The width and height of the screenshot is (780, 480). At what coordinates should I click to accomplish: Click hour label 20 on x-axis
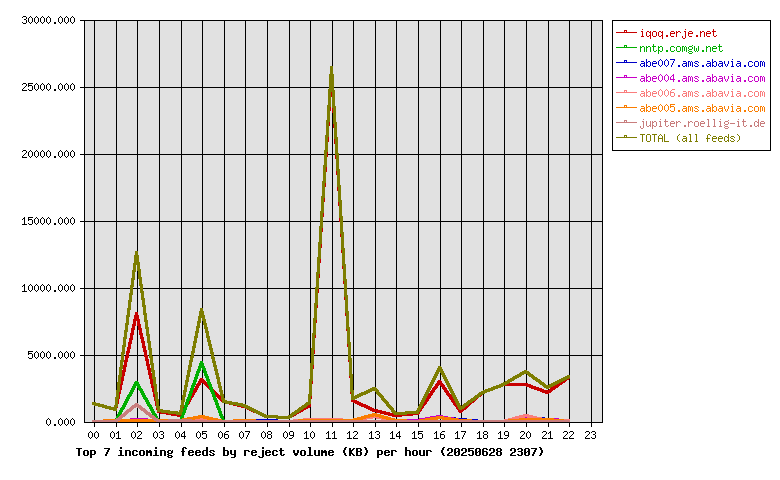pos(526,435)
